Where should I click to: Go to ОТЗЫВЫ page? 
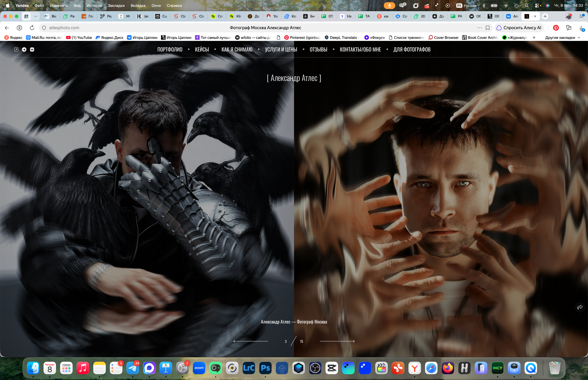[318, 49]
